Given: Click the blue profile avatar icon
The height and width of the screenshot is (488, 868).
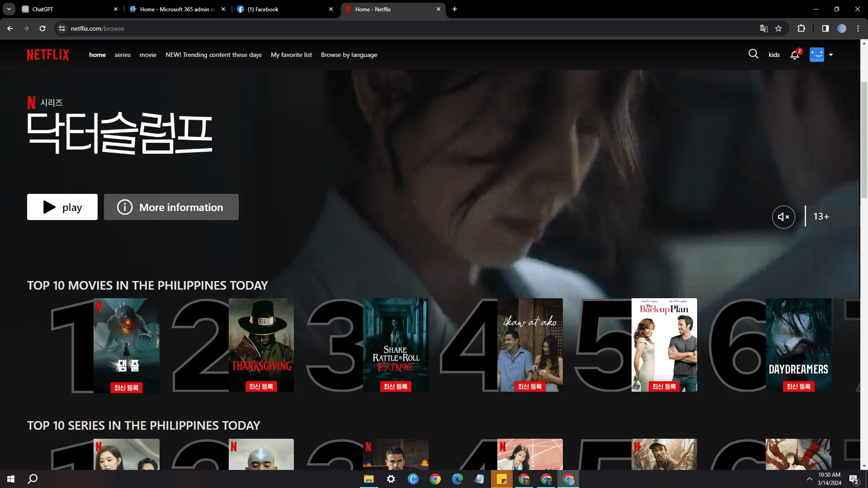Looking at the screenshot, I should (x=816, y=55).
